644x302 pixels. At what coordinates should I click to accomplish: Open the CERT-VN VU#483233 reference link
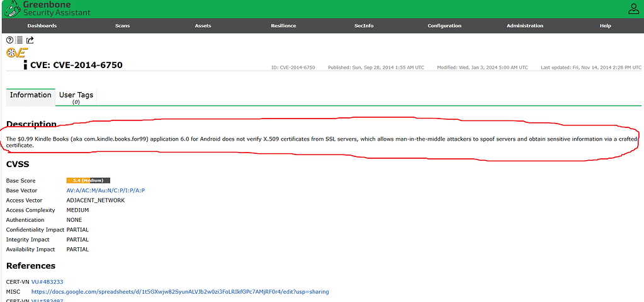point(47,282)
